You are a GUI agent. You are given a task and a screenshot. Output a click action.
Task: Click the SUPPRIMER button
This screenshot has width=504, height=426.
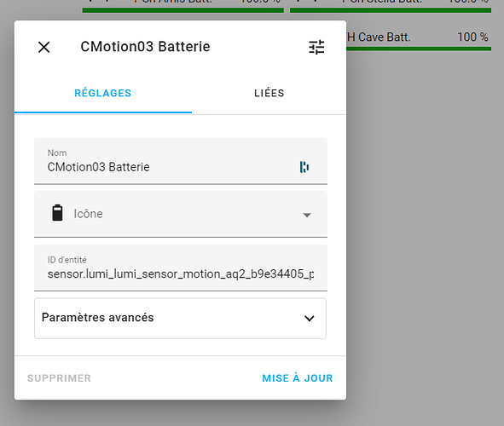[x=59, y=378]
